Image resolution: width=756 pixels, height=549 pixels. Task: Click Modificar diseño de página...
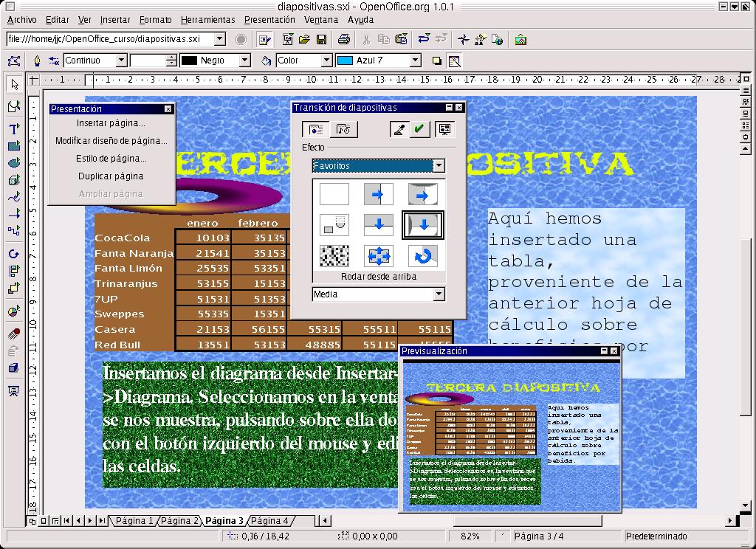pyautogui.click(x=111, y=141)
